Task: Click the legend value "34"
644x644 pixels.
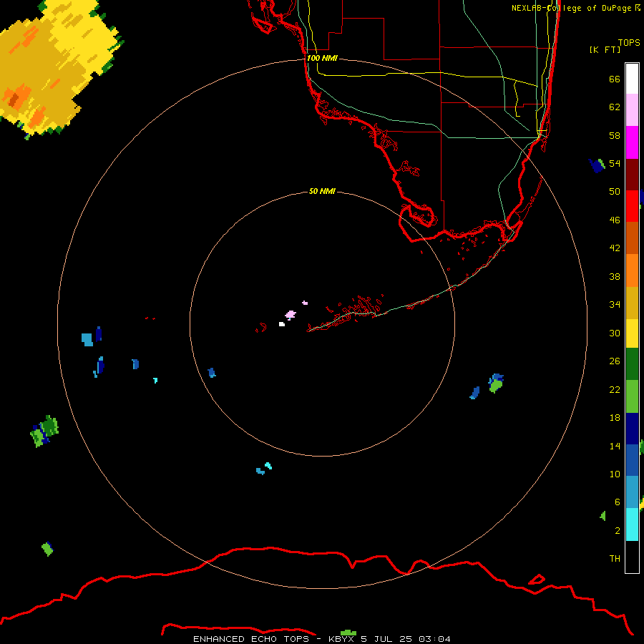Action: click(615, 305)
